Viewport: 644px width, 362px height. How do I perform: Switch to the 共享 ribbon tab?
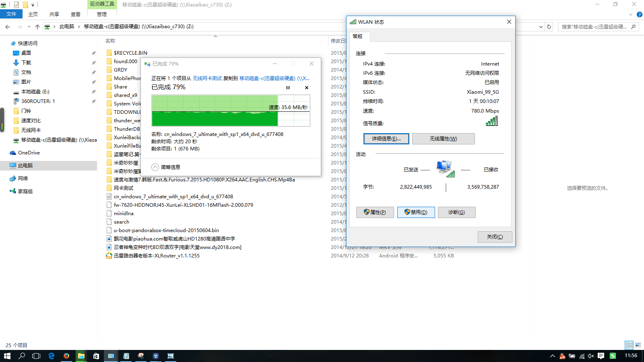[54, 14]
